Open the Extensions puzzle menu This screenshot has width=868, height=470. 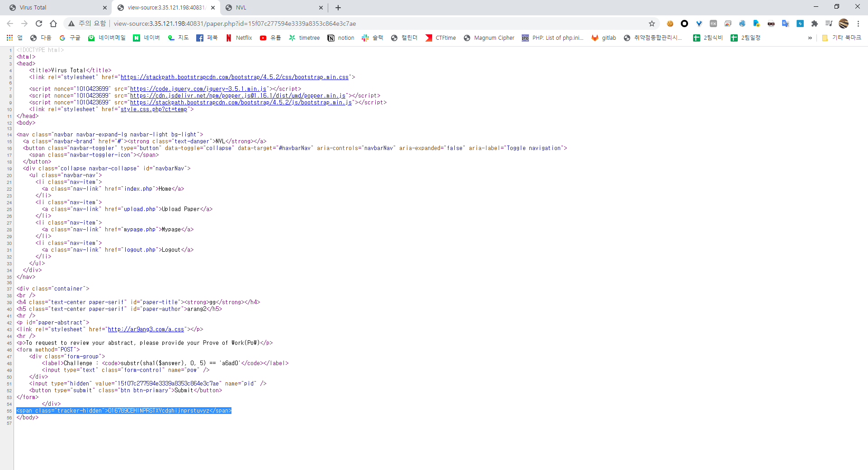point(815,23)
